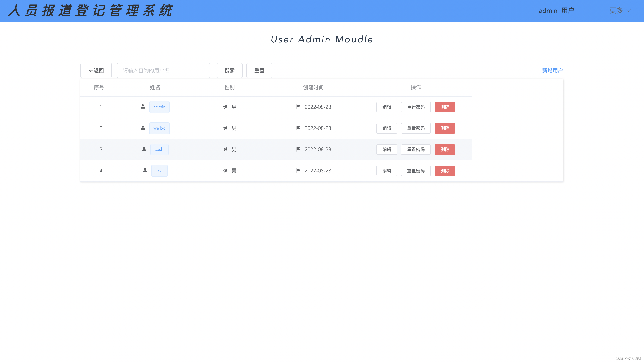The height and width of the screenshot is (362, 644).
Task: Open the weibo username link
Action: pyautogui.click(x=159, y=128)
